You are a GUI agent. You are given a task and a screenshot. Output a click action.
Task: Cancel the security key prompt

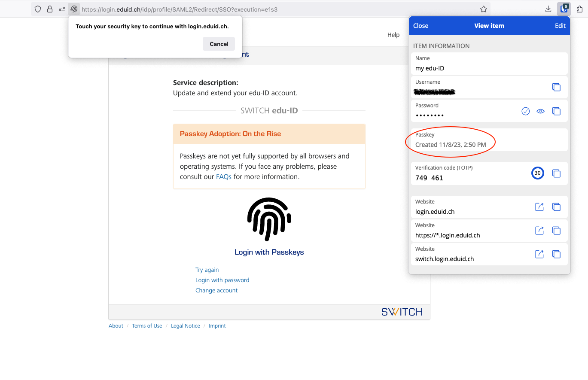pyautogui.click(x=219, y=44)
